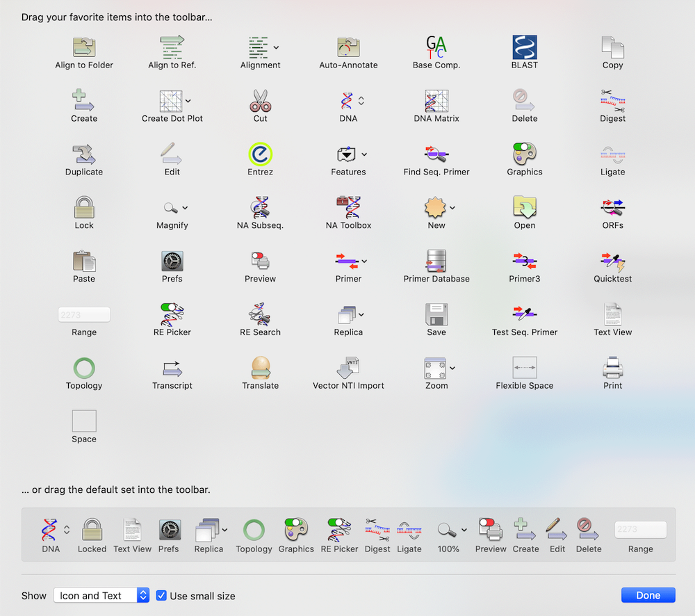Image resolution: width=695 pixels, height=616 pixels.
Task: Click the Done button
Action: [648, 595]
